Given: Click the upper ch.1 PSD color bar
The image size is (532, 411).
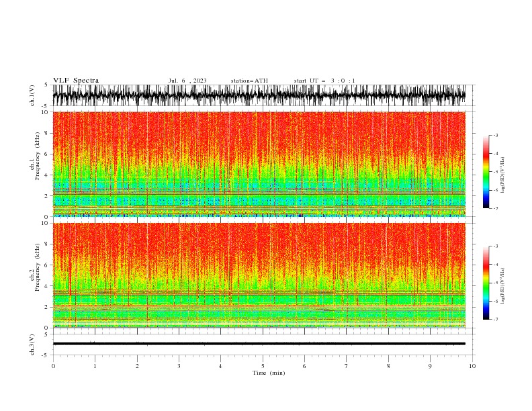Looking at the screenshot, I should pyautogui.click(x=486, y=172).
